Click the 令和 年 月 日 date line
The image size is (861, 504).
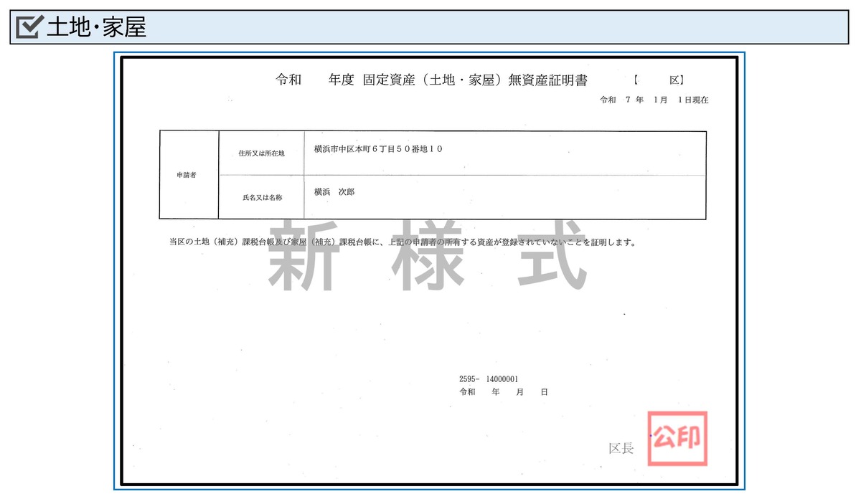pos(502,391)
